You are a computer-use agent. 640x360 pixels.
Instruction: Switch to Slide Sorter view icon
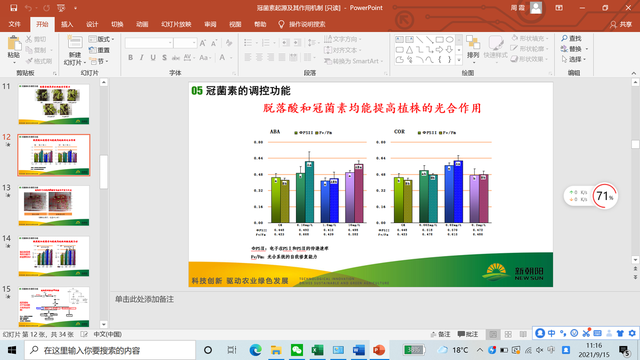pos(508,334)
